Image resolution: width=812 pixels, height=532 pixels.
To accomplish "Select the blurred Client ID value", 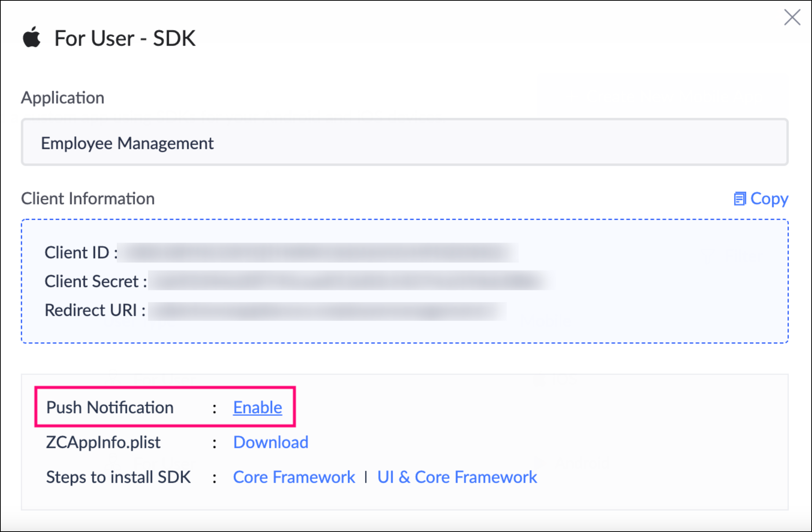I will (x=319, y=252).
